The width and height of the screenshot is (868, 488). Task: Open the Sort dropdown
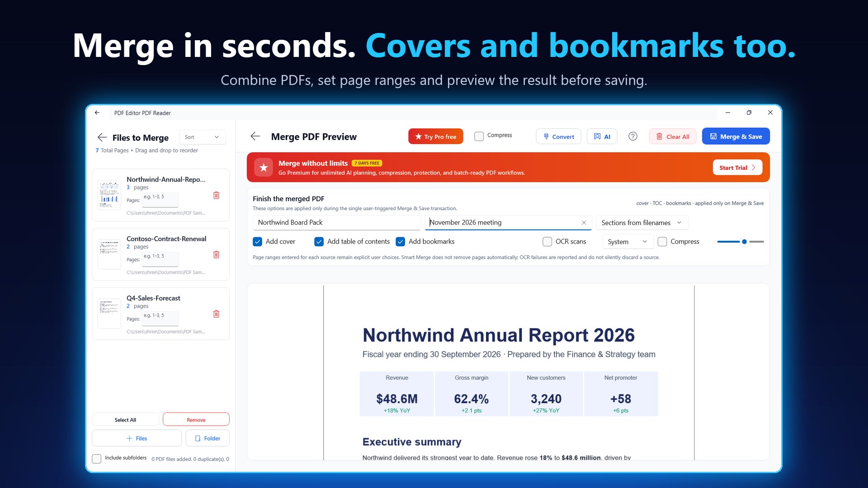(x=202, y=137)
